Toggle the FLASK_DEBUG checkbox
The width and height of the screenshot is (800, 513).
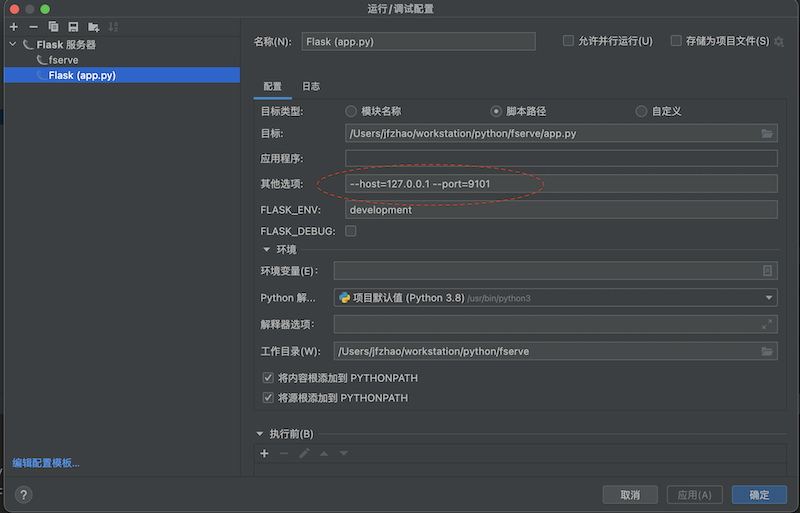[351, 231]
